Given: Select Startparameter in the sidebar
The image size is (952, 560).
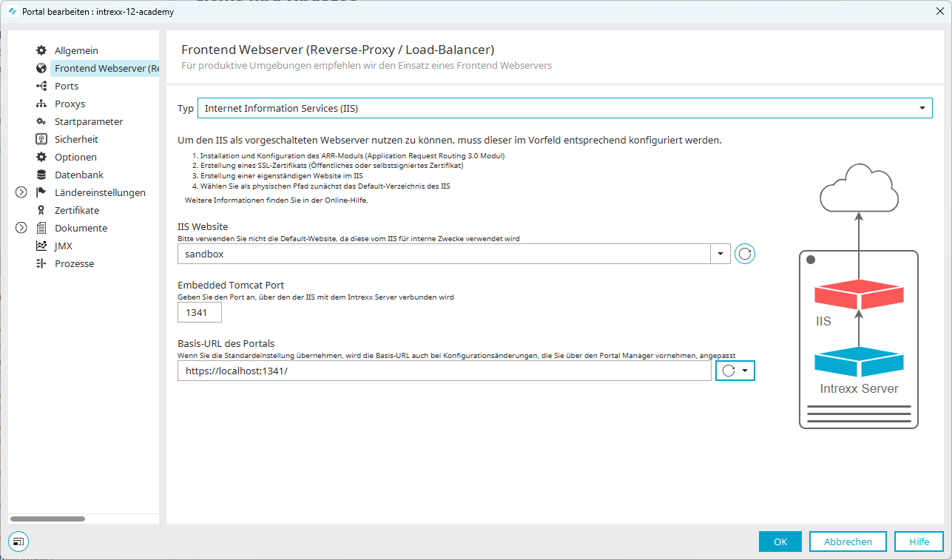Looking at the screenshot, I should tap(88, 121).
